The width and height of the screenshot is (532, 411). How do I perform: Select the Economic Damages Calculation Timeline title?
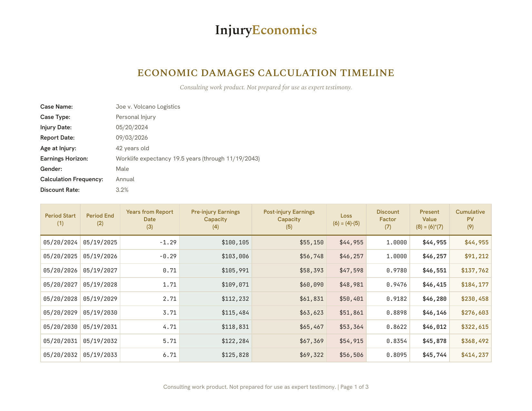(266, 73)
